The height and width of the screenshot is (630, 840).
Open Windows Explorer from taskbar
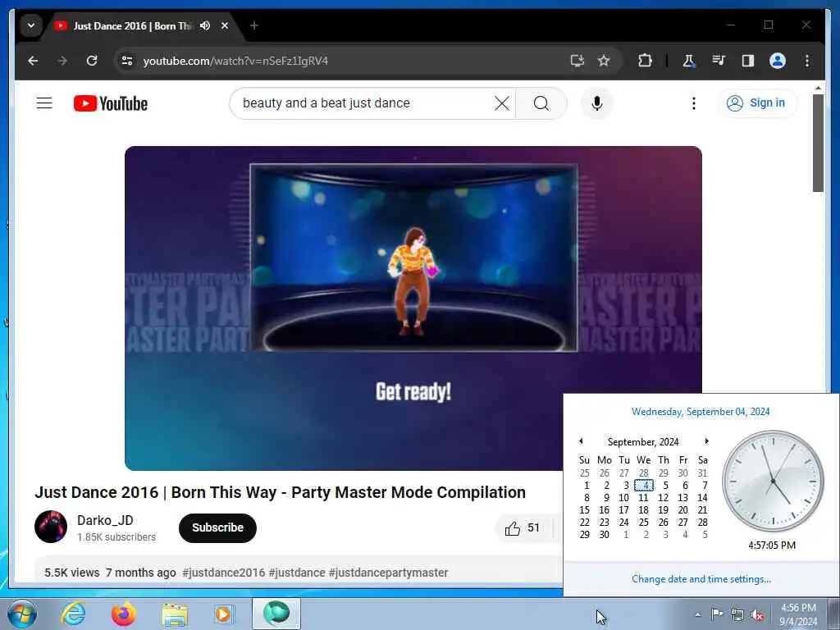pyautogui.click(x=175, y=614)
